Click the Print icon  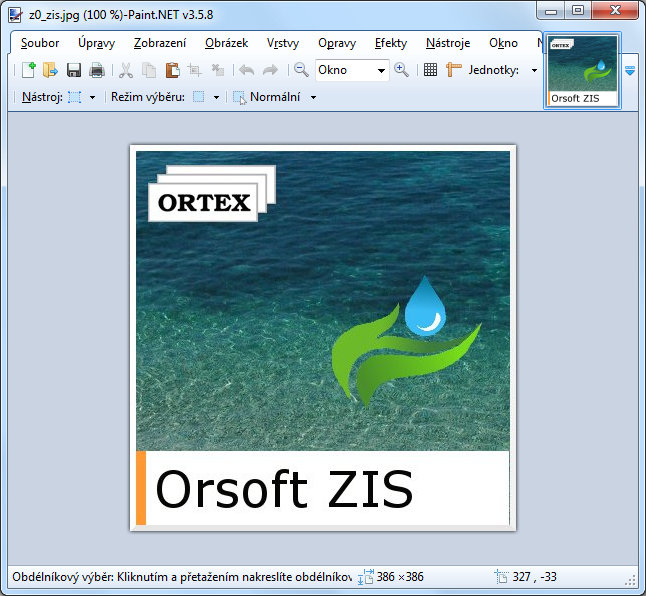click(97, 70)
